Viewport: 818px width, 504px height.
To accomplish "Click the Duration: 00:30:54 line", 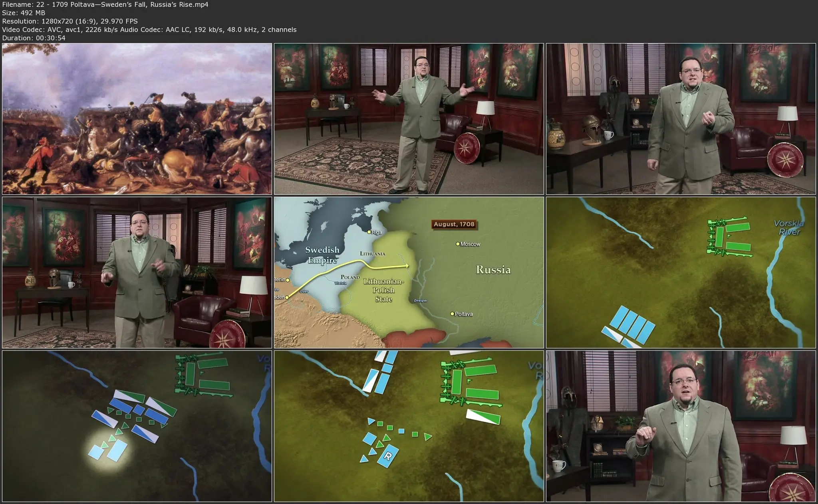I will click(34, 38).
